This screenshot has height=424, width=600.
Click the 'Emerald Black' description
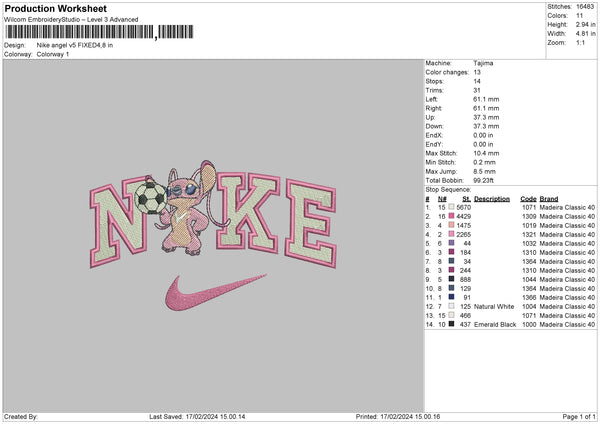click(495, 324)
